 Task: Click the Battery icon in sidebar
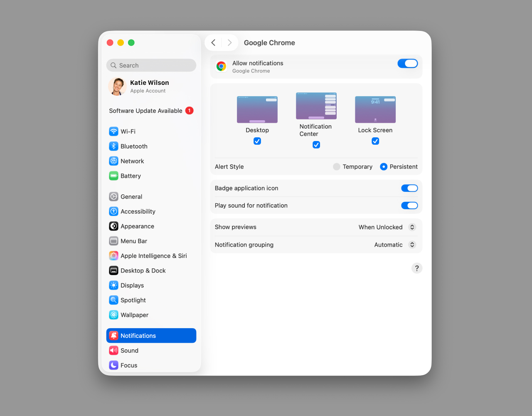coord(113,176)
